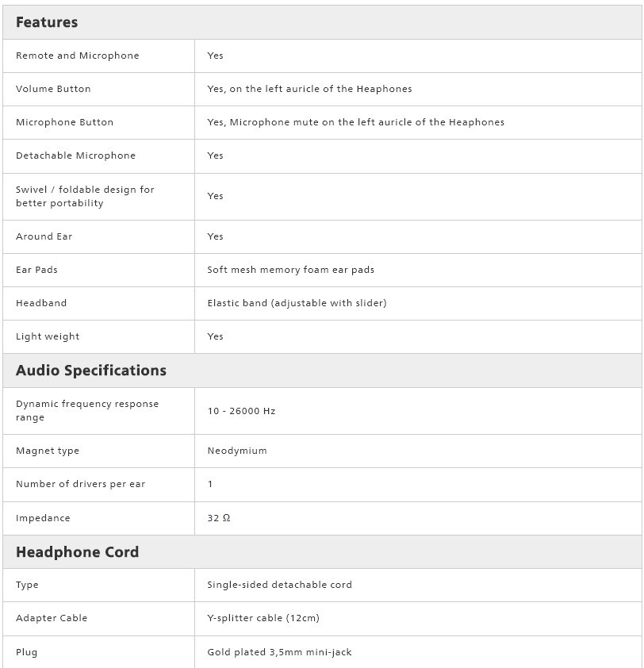Click the volume left auricle description text
Viewport: 644px width, 668px height.
[x=309, y=89]
